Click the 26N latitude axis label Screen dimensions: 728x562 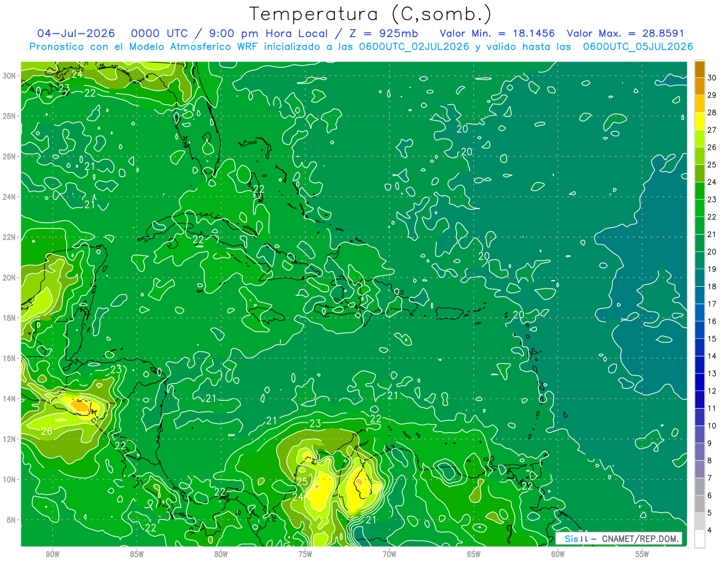(x=9, y=156)
